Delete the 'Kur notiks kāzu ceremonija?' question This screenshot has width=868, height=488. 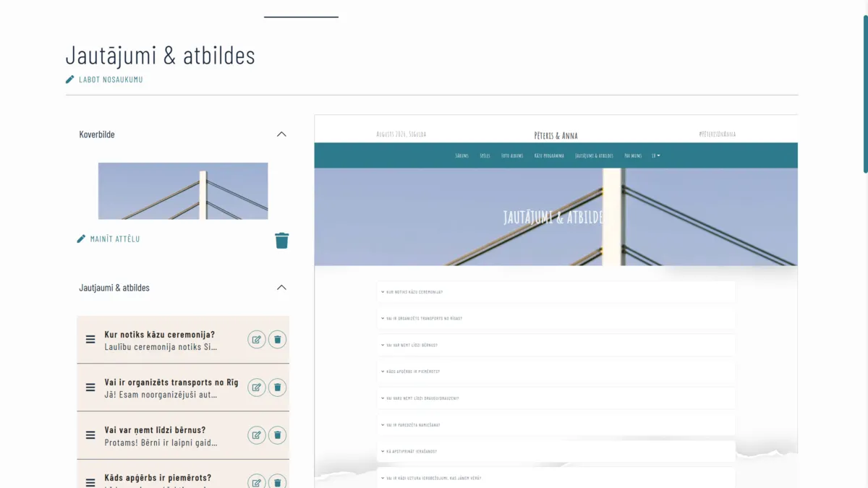coord(277,340)
